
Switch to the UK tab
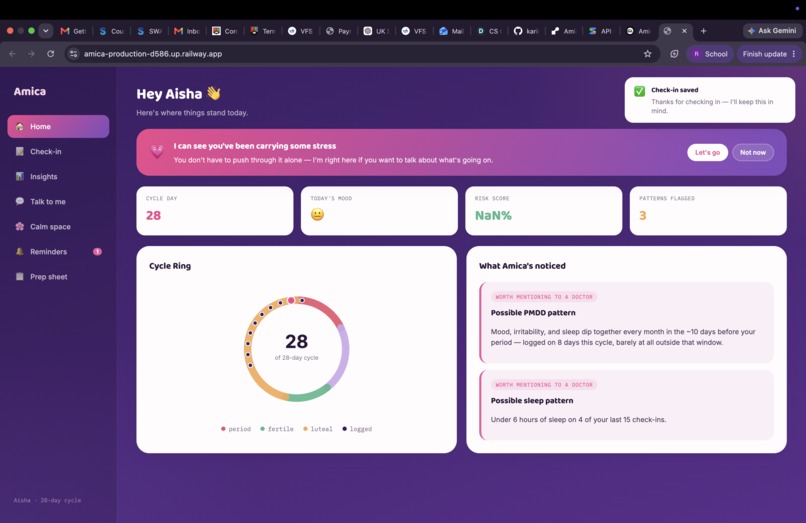[x=376, y=31]
